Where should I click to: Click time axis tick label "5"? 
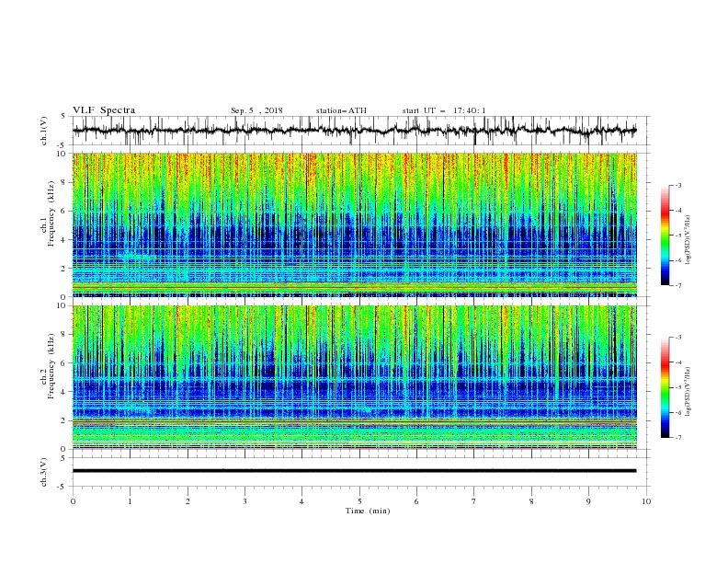click(x=359, y=501)
